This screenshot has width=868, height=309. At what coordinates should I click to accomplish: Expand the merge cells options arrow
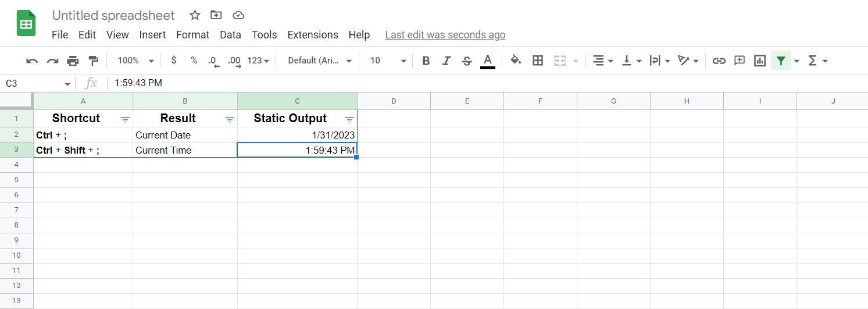click(576, 61)
